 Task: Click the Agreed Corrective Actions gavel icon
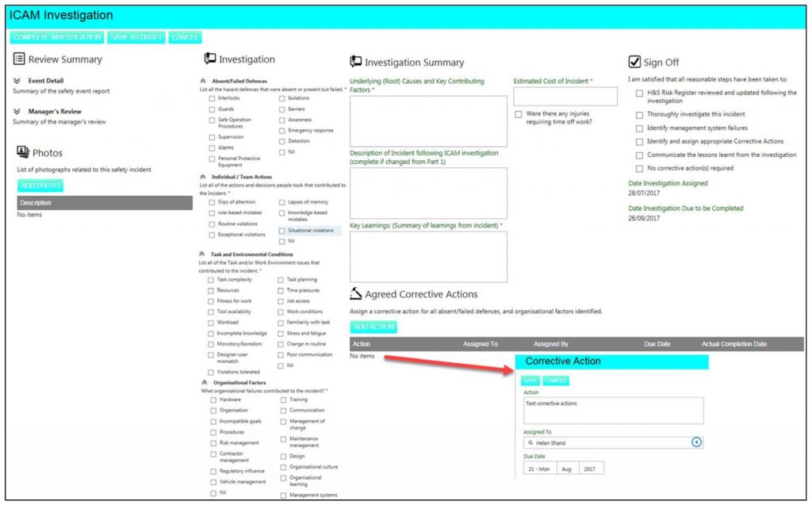[356, 294]
